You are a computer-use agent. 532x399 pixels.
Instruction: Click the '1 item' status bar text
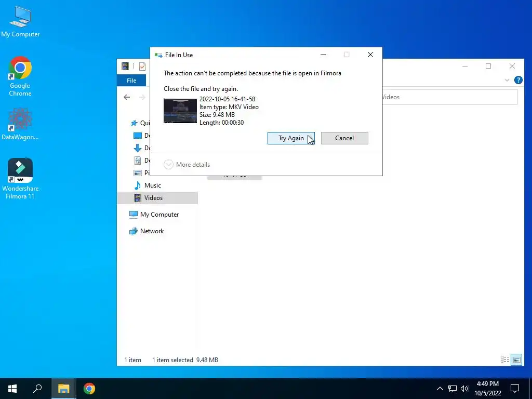132,360
